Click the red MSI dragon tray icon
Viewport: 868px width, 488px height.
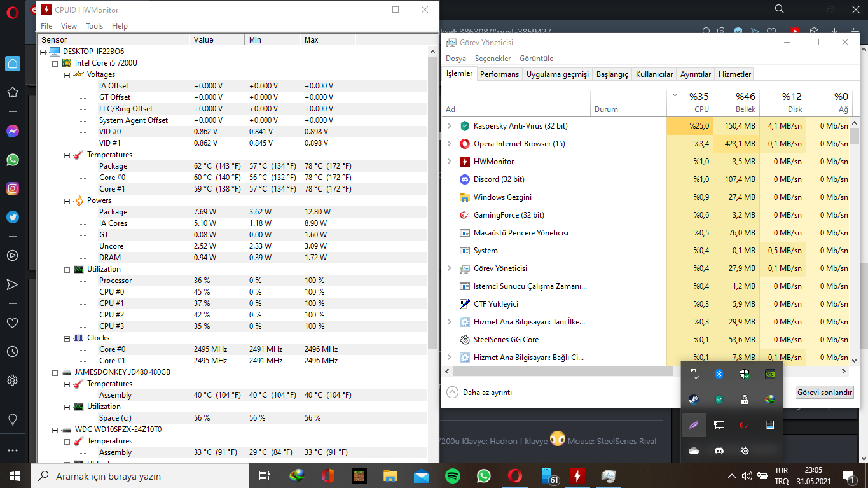[745, 425]
